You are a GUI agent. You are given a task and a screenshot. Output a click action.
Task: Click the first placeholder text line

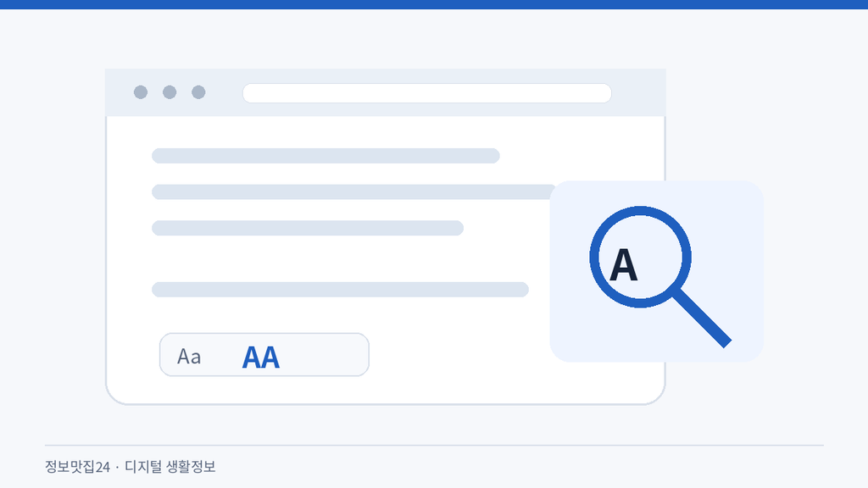[x=325, y=156]
